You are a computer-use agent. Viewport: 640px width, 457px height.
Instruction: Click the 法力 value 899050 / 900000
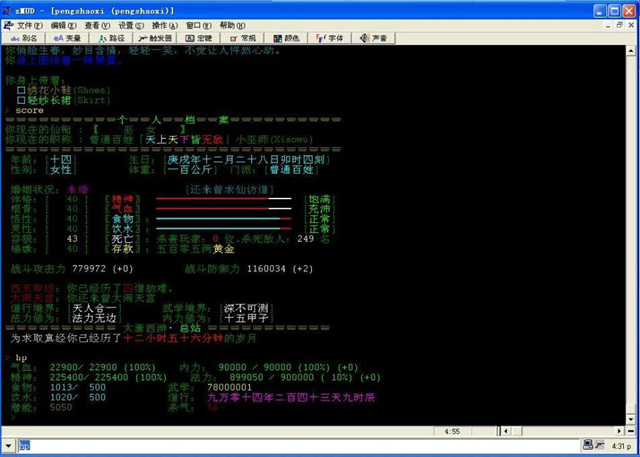[272, 377]
